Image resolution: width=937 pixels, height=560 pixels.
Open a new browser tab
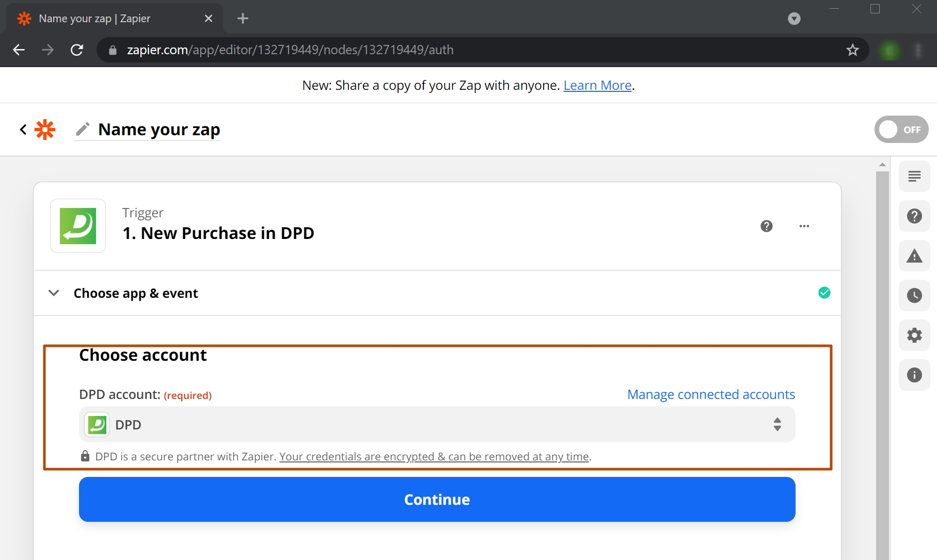click(243, 19)
